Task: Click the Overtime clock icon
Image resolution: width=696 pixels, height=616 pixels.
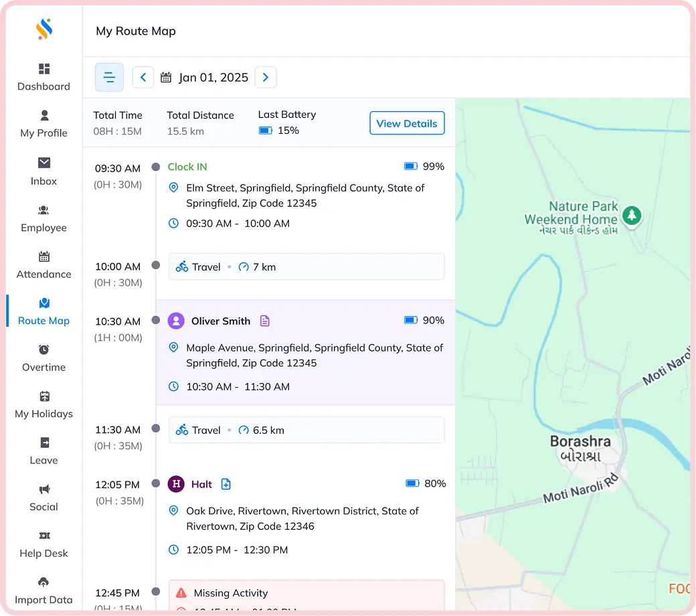Action: [43, 350]
